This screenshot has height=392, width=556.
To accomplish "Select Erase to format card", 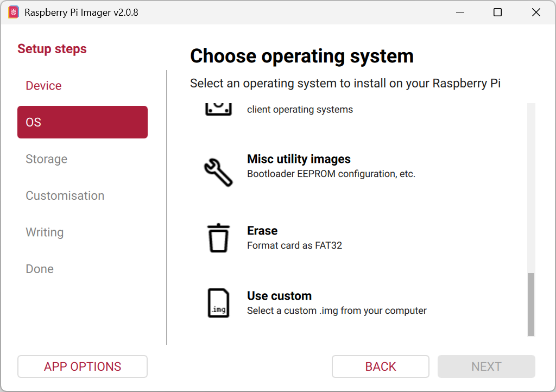I will pyautogui.click(x=358, y=238).
